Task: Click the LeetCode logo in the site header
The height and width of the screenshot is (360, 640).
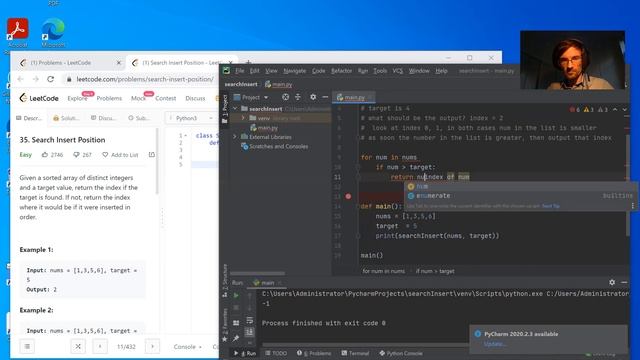Action: [x=39, y=98]
